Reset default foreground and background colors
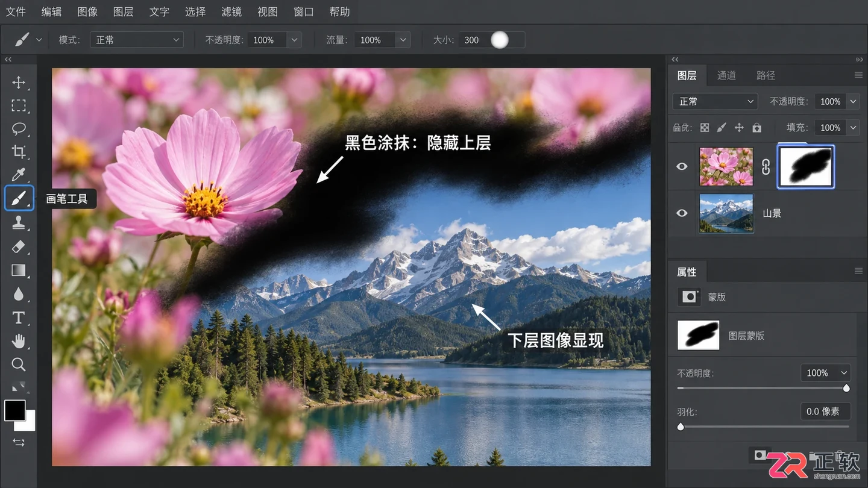The image size is (868, 488). point(20,387)
